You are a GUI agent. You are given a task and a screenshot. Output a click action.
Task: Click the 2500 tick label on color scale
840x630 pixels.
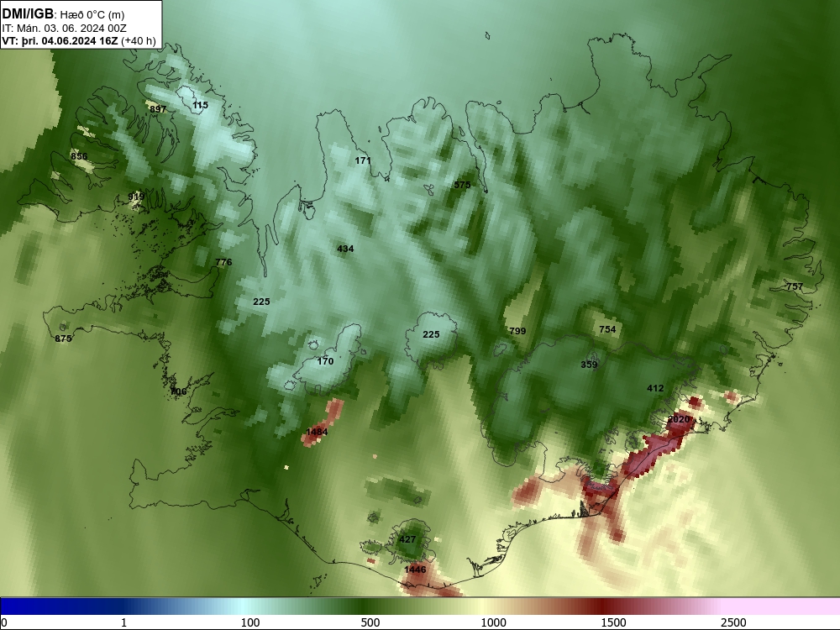click(733, 622)
